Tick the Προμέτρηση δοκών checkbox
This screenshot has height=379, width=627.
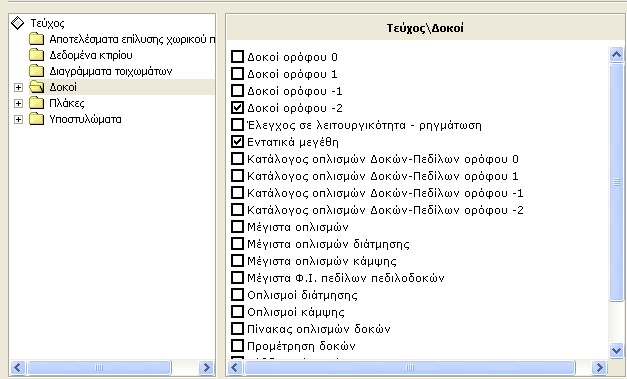coord(238,346)
